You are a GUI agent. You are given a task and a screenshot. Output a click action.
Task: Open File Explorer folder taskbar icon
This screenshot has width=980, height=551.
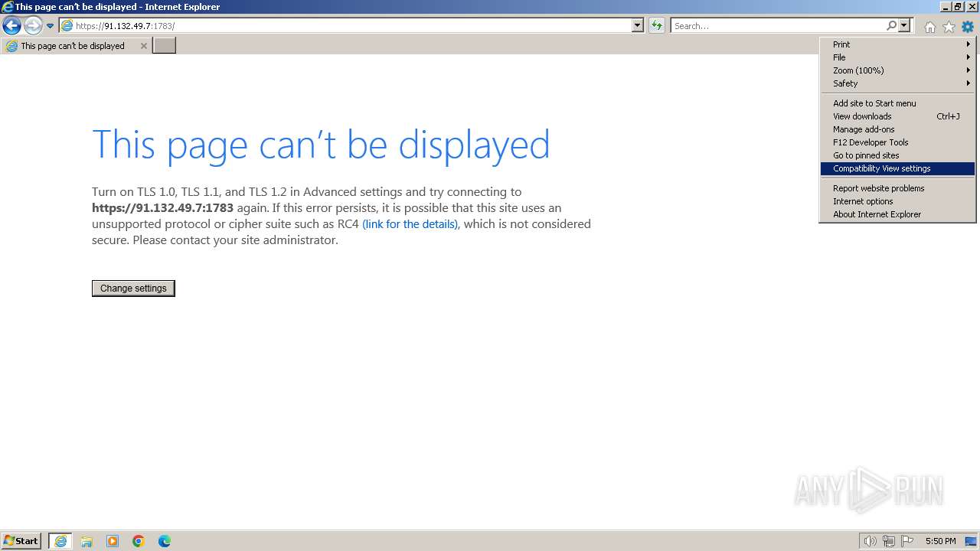click(x=87, y=541)
